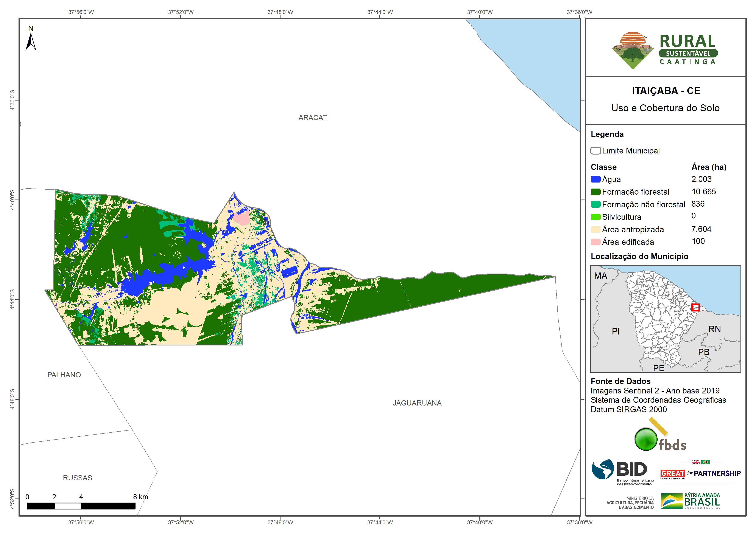Click the ARACATI municipality label
The image size is (756, 534).
tap(313, 118)
